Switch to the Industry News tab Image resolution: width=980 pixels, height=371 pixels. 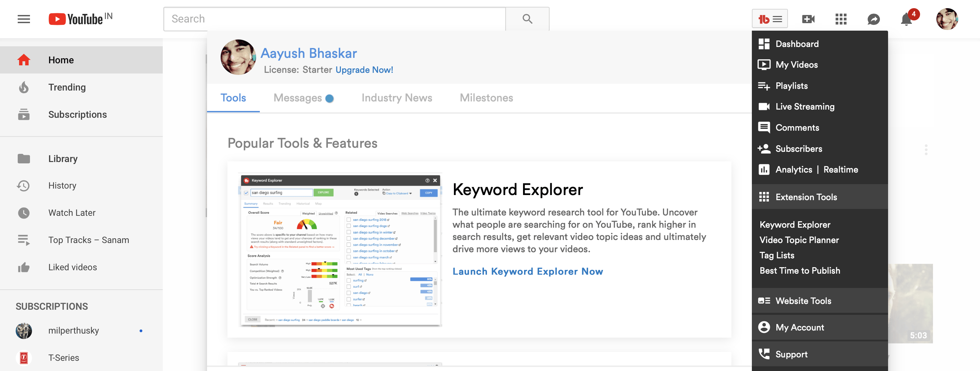point(397,98)
